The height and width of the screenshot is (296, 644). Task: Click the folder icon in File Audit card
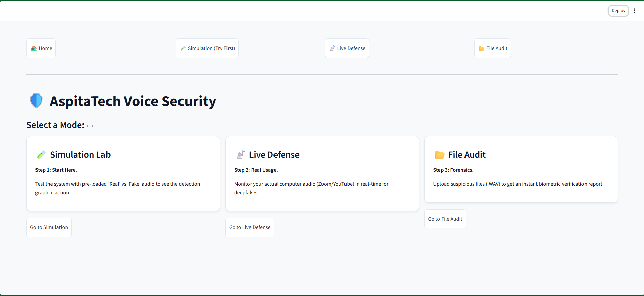439,155
